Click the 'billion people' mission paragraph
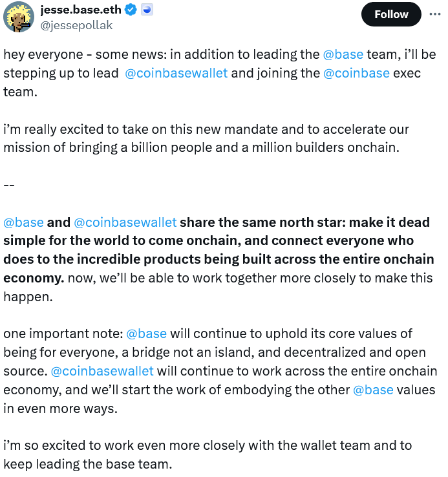Screen dimensions: 448x477 (x=206, y=138)
